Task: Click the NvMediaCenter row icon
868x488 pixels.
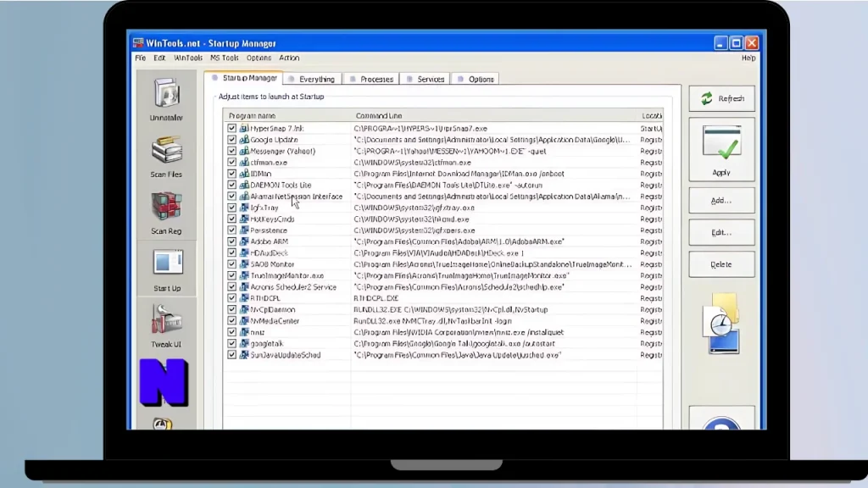Action: pos(243,321)
